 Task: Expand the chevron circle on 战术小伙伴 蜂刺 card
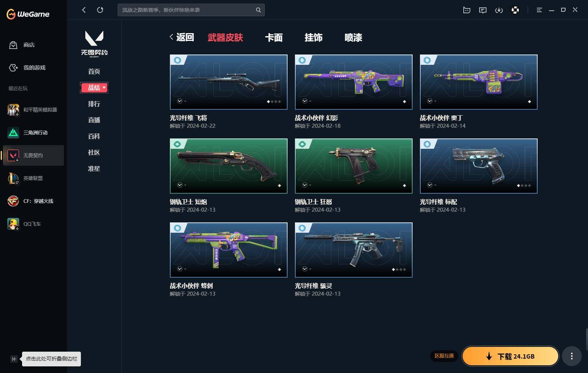(180, 269)
